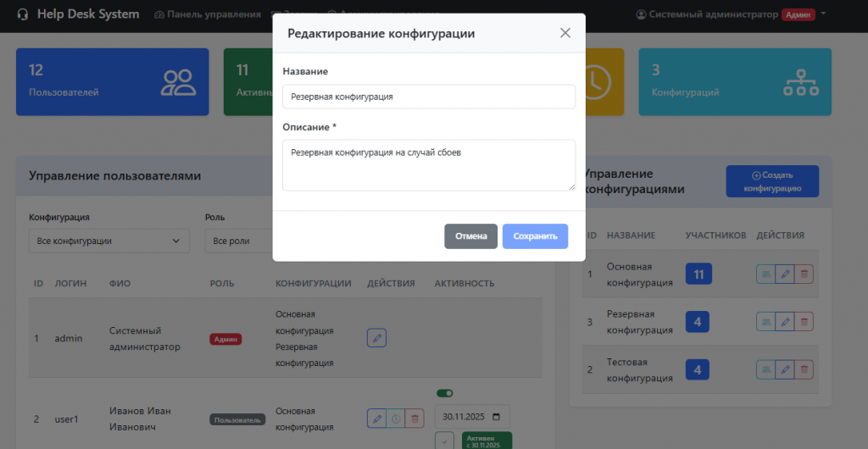Click participants badge in Резервная конфигурация row

click(698, 322)
